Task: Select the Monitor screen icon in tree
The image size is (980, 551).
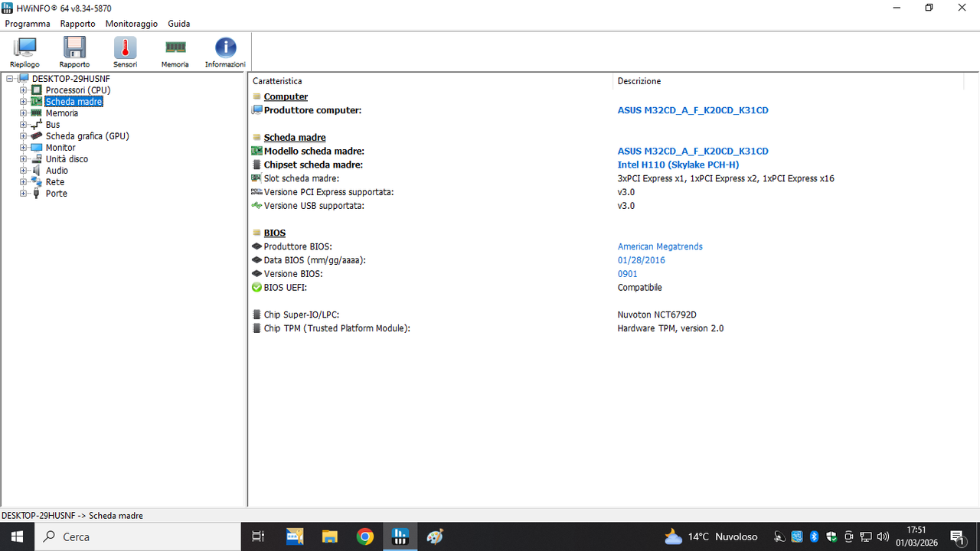Action: [x=37, y=148]
